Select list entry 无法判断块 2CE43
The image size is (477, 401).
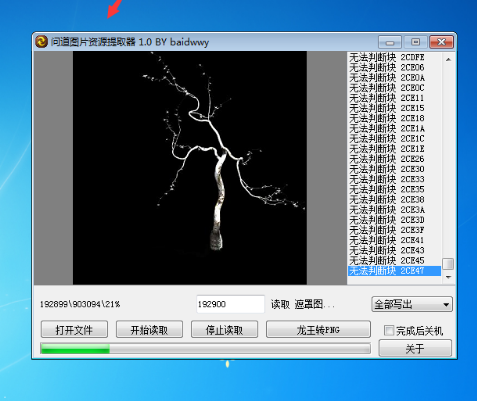[x=394, y=250]
